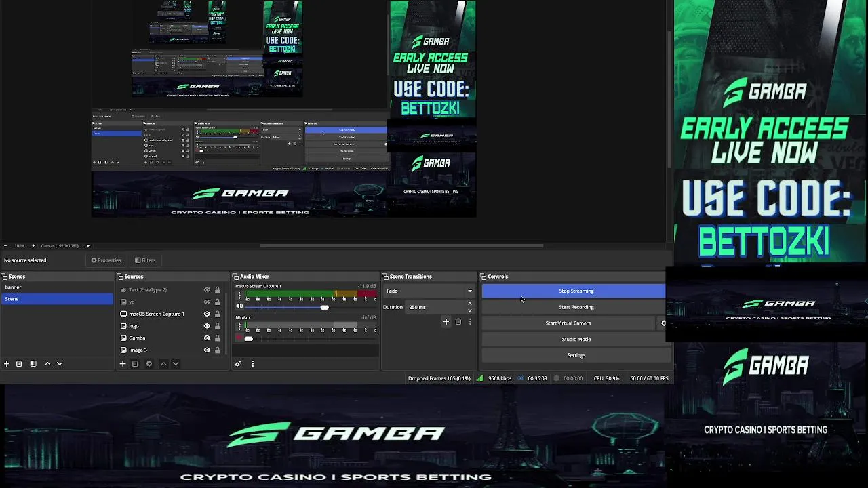Toggle lock on logo source
This screenshot has width=868, height=488.
coord(217,326)
